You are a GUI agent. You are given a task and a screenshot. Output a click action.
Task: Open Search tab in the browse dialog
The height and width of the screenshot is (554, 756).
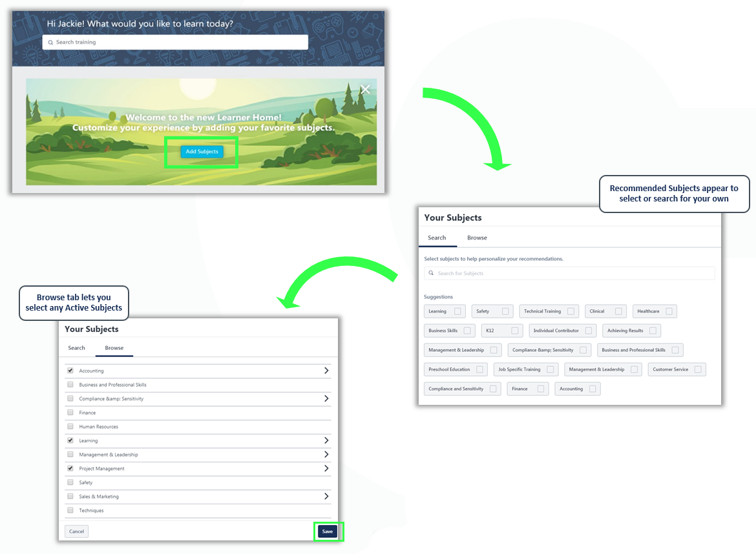click(x=76, y=348)
